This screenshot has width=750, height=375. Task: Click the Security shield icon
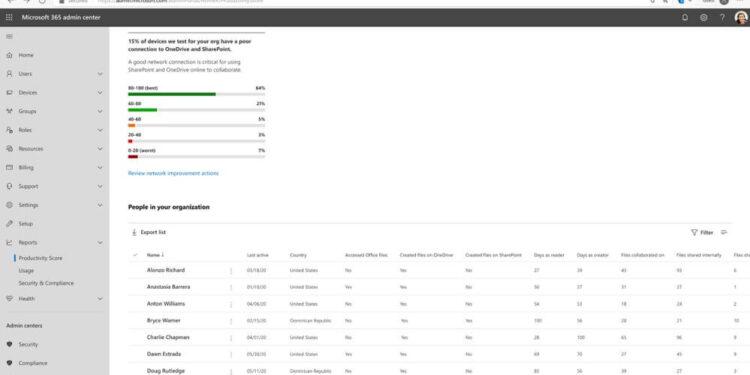pos(9,344)
